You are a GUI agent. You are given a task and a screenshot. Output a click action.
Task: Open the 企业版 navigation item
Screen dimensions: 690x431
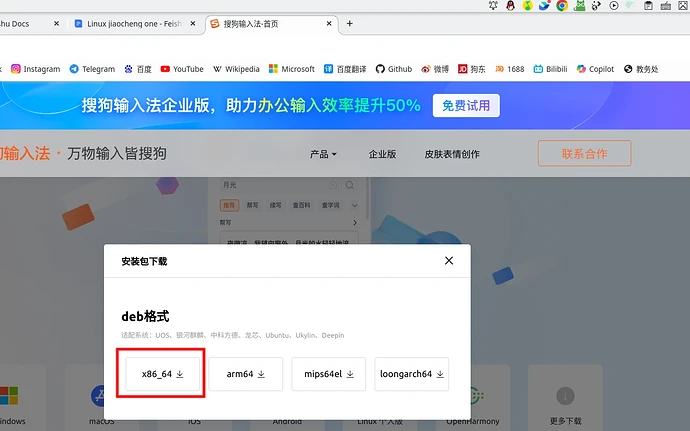pos(382,154)
